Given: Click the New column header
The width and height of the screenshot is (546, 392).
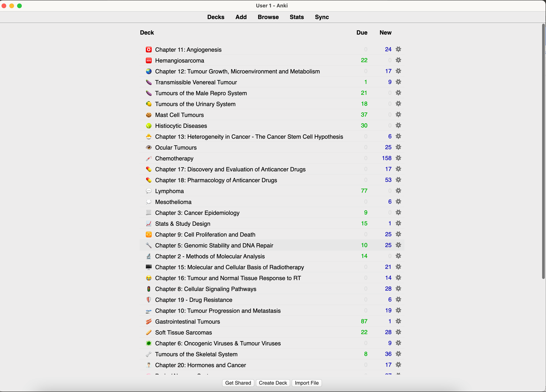Looking at the screenshot, I should (x=385, y=33).
